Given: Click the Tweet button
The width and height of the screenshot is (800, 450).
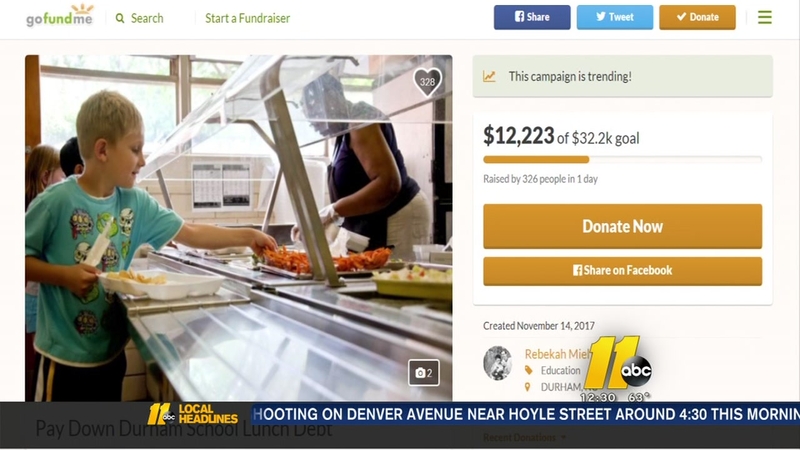Looking at the screenshot, I should 615,17.
